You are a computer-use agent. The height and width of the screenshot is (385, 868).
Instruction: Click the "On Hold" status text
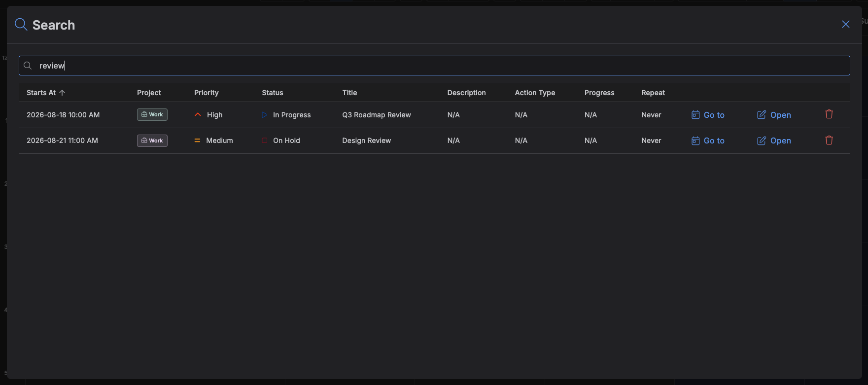click(286, 140)
